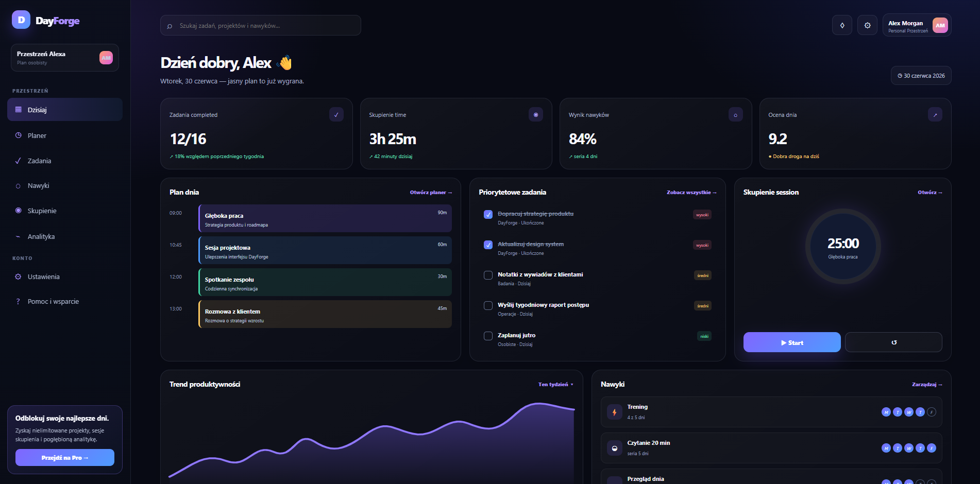
Task: Check 'Notatki z wywiadów z klientami' task
Action: [x=488, y=275]
